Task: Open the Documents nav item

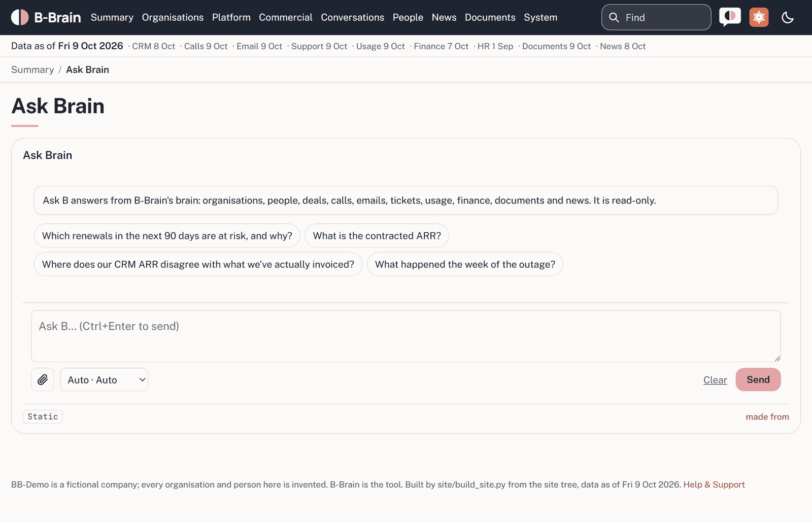Action: 490,17
